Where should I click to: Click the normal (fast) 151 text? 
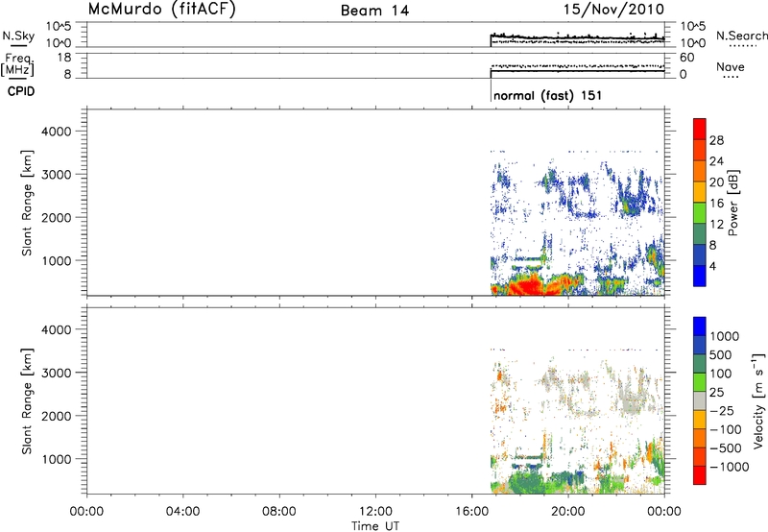click(547, 95)
